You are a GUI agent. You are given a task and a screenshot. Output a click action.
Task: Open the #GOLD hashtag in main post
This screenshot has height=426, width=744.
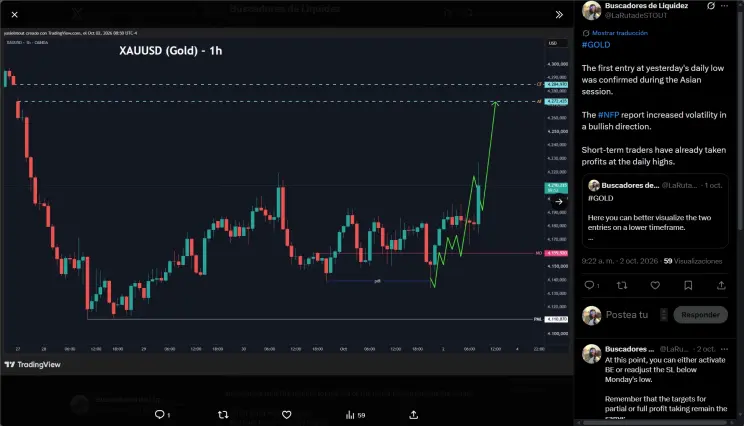point(596,45)
